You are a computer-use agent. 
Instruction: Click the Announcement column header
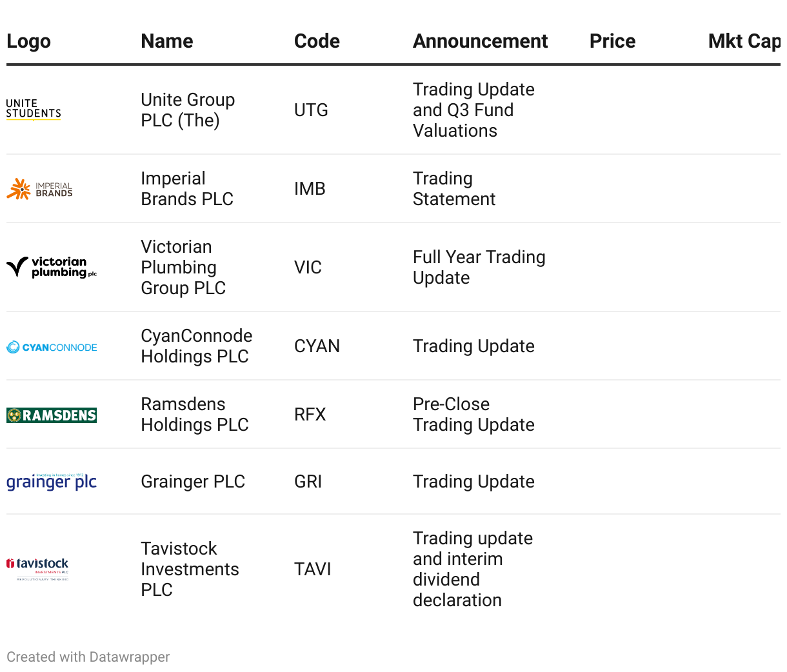coord(481,41)
